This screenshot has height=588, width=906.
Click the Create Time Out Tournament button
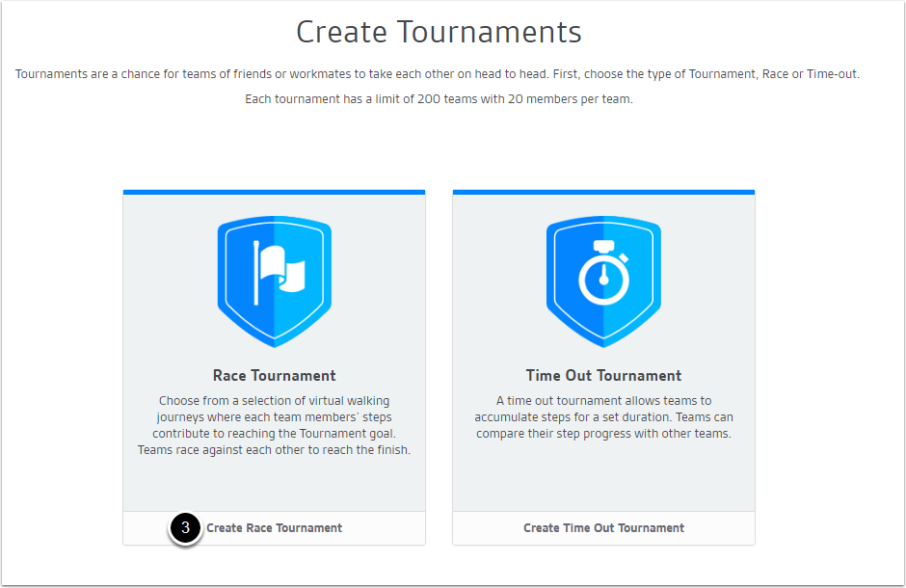[603, 528]
